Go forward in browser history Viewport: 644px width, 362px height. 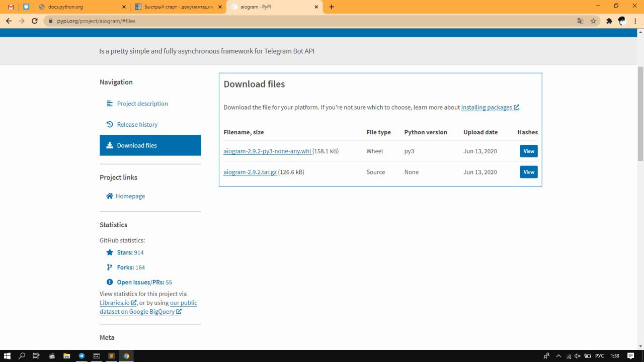22,21
